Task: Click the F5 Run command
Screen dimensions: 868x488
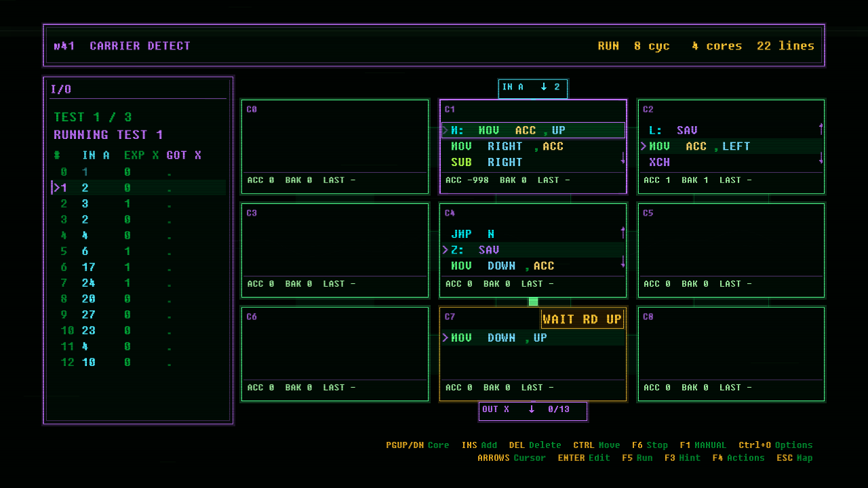Action: click(637, 457)
